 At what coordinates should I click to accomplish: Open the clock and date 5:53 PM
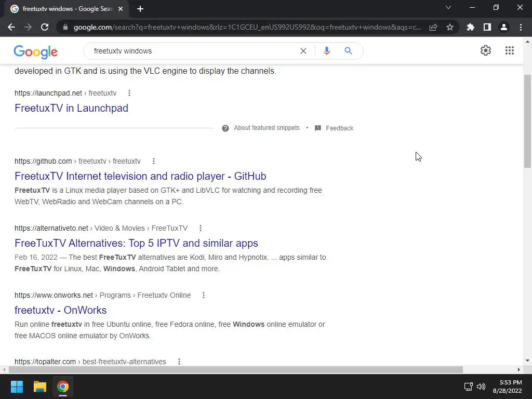(507, 387)
